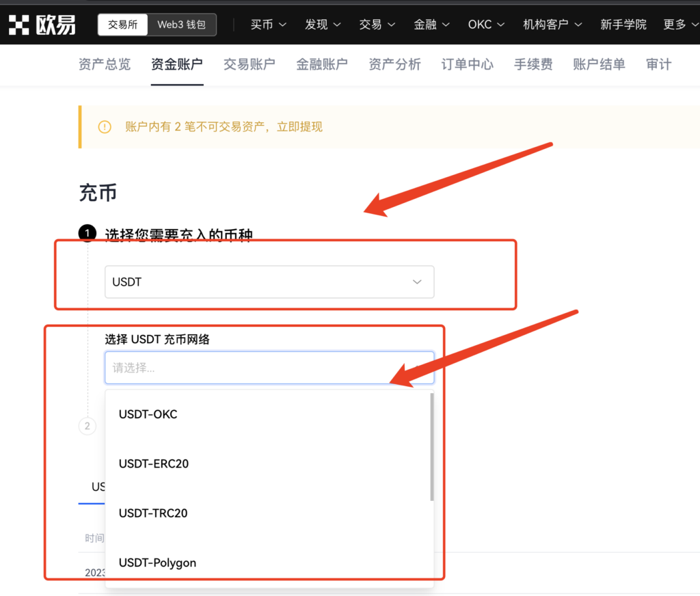Open the 买币 dropdown menu

pos(268,25)
